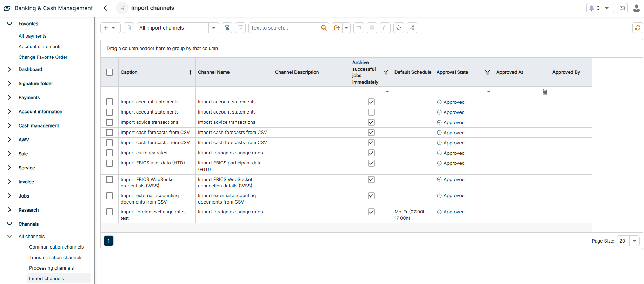Select the Import foreign exchange rates - test row checkbox
The height and width of the screenshot is (284, 644).
pyautogui.click(x=109, y=212)
